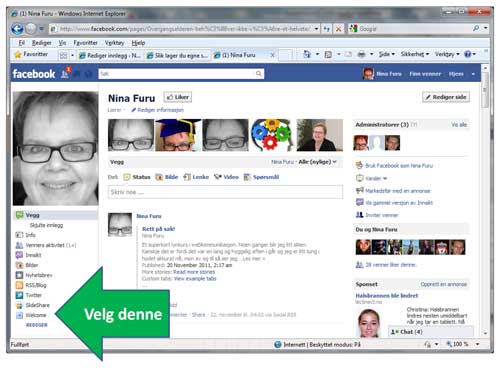
Task: Expand the Sikkerhet toolbar dropdown
Action: click(x=415, y=54)
